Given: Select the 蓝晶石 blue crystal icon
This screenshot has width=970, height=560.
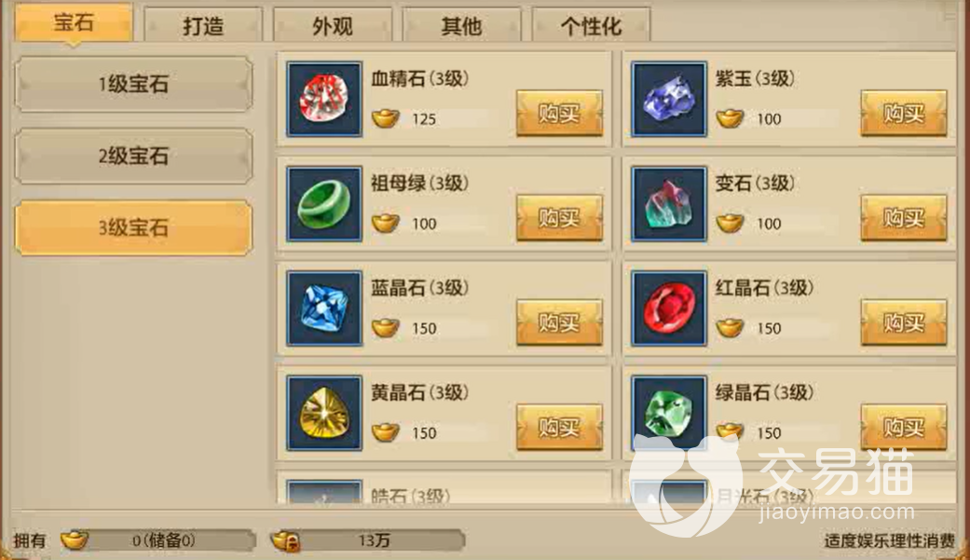Looking at the screenshot, I should point(324,308).
